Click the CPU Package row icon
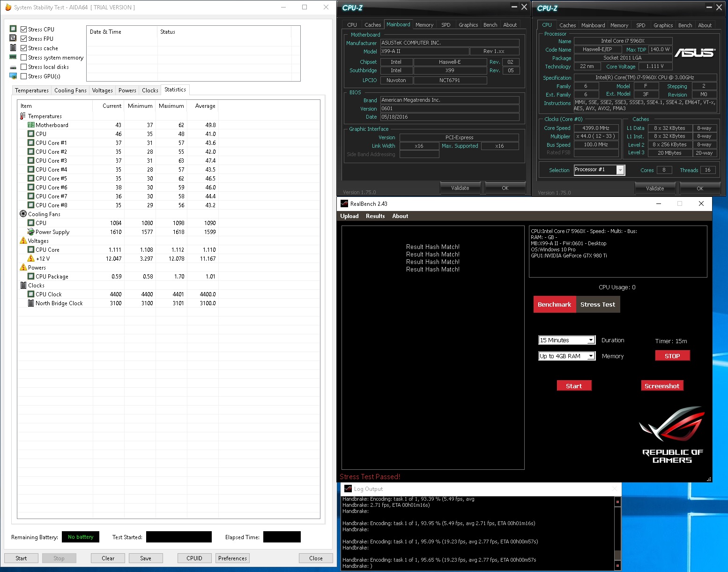Viewport: 728px width, 572px height. click(31, 277)
